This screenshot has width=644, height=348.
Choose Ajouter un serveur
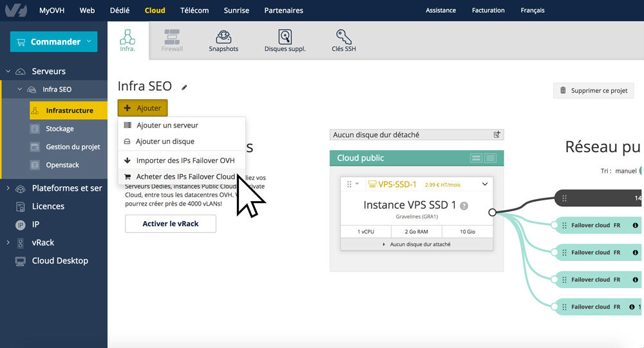(182, 125)
